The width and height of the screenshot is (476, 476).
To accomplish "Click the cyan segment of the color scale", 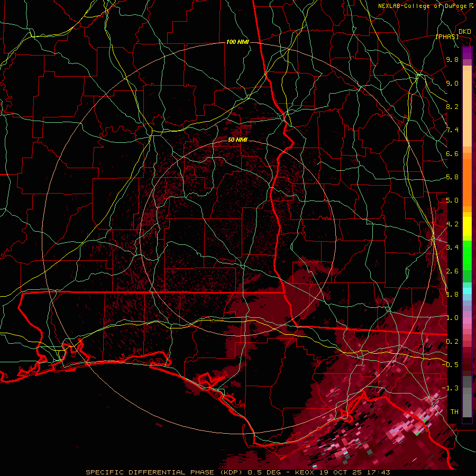I will pyautogui.click(x=467, y=291).
